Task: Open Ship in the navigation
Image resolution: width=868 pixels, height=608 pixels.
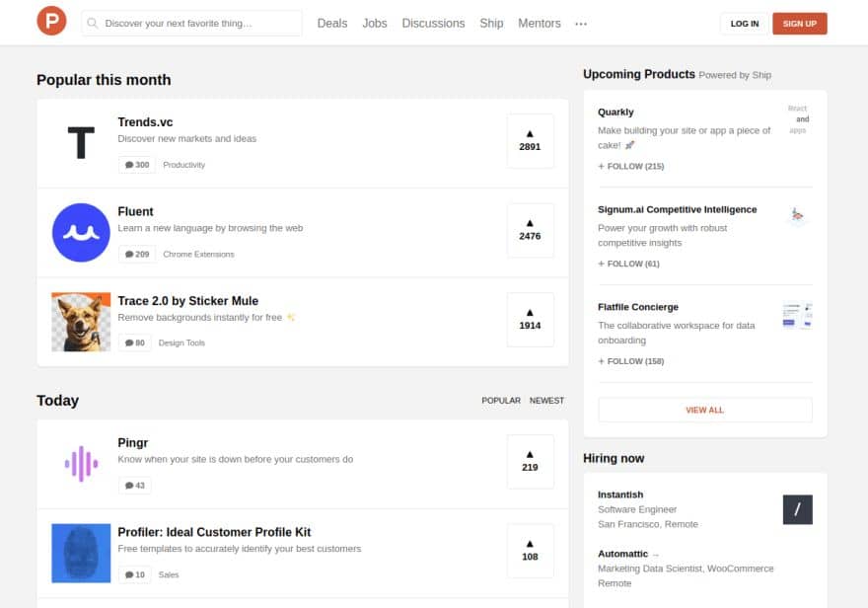Action: pos(491,24)
